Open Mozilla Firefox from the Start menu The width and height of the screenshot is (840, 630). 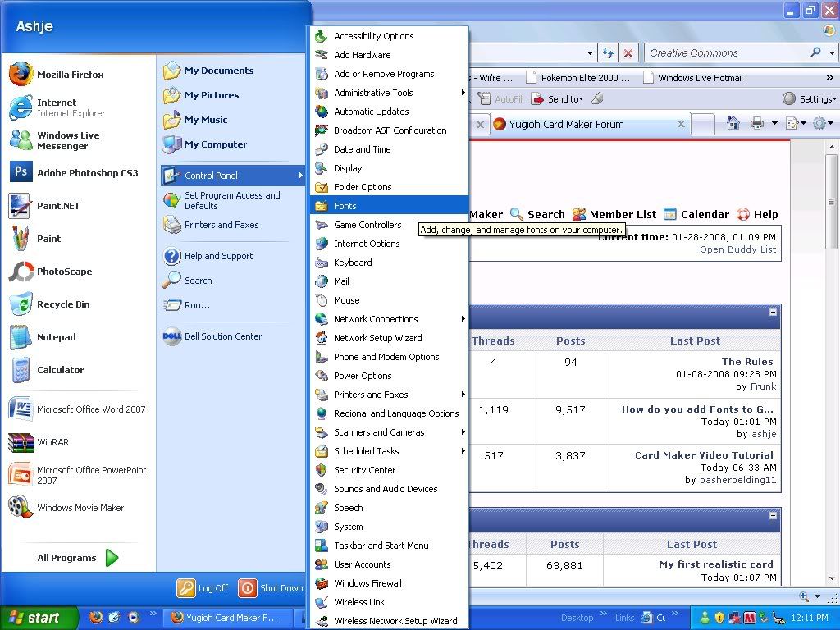coord(70,75)
